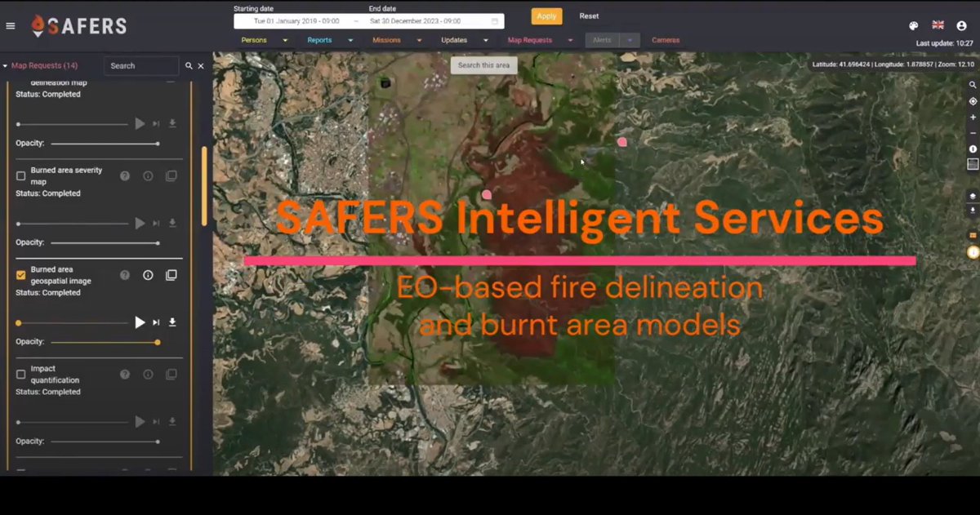980x515 pixels.
Task: Focus the Map Requests Search field
Action: [x=141, y=66]
